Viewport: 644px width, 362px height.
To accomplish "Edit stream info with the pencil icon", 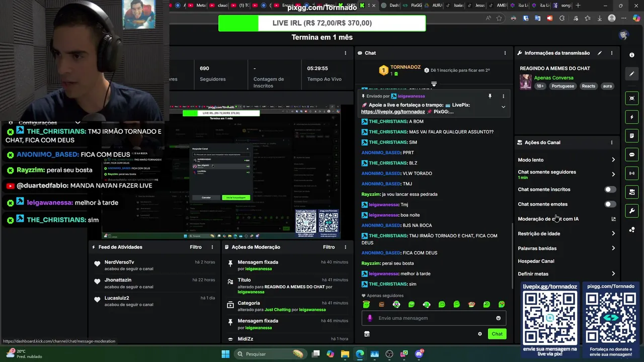I will point(599,53).
